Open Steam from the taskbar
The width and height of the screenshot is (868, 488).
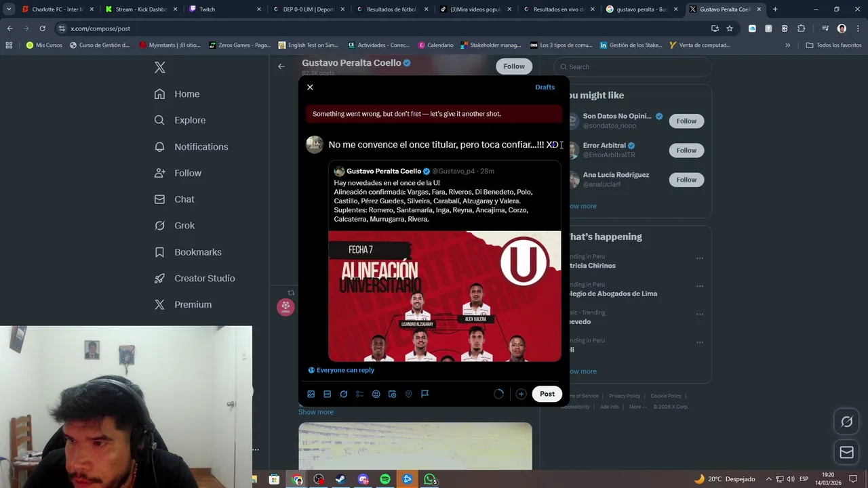pyautogui.click(x=340, y=479)
